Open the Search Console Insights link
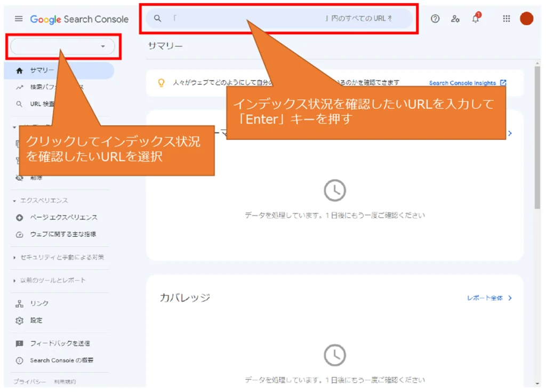The width and height of the screenshot is (546, 392). (467, 83)
